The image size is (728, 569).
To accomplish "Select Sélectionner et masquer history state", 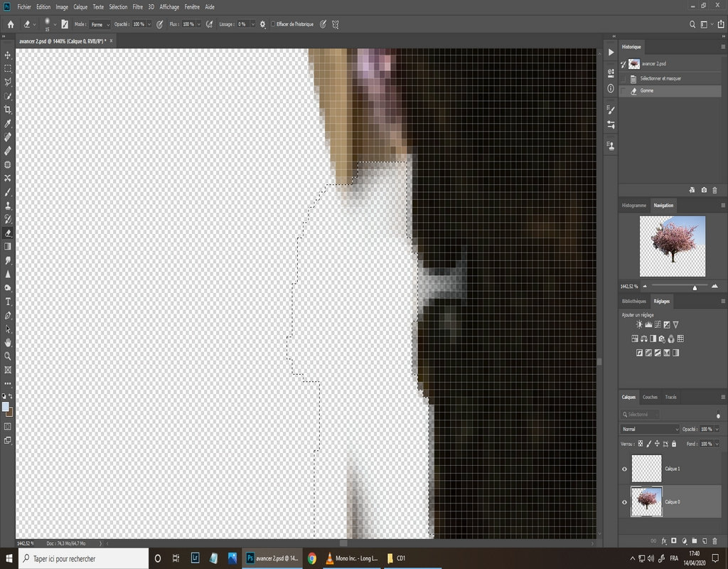I will (670, 78).
